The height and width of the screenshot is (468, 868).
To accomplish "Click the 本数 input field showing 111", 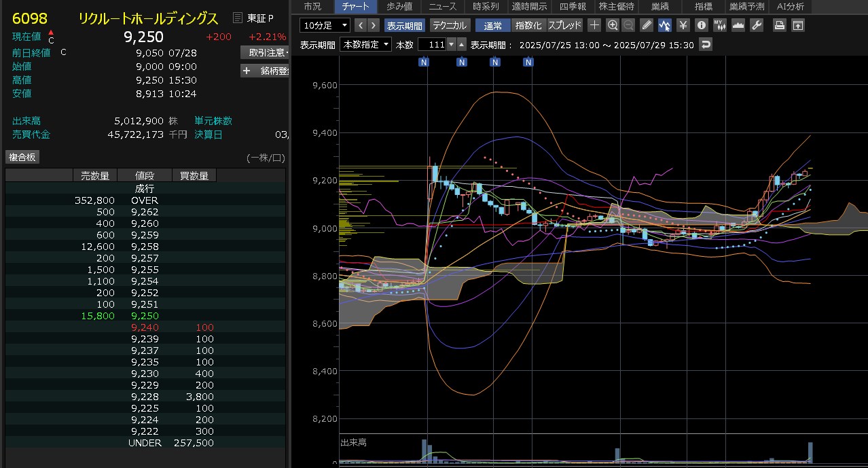I will tap(432, 44).
